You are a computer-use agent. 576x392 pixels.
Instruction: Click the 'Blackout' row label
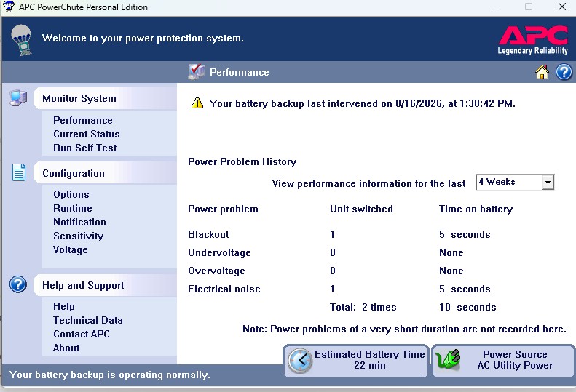click(208, 234)
